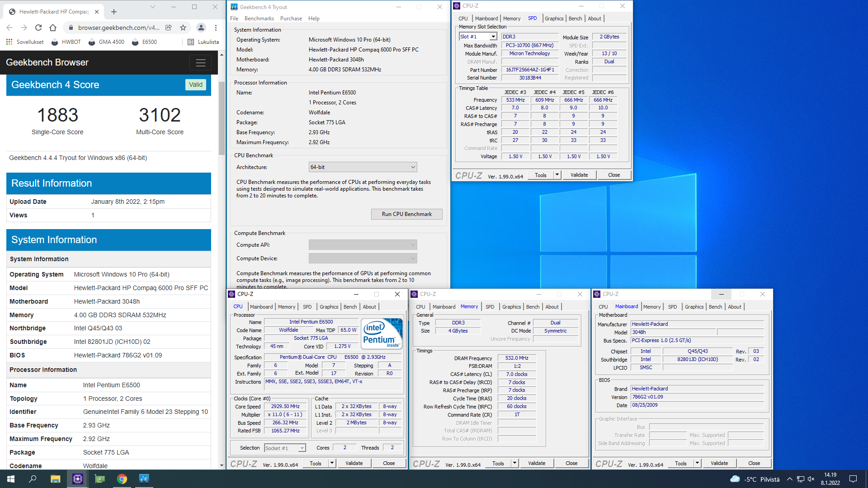The image size is (868, 488).
Task: Click Chrome page vertical scrollbar
Action: click(x=222, y=118)
